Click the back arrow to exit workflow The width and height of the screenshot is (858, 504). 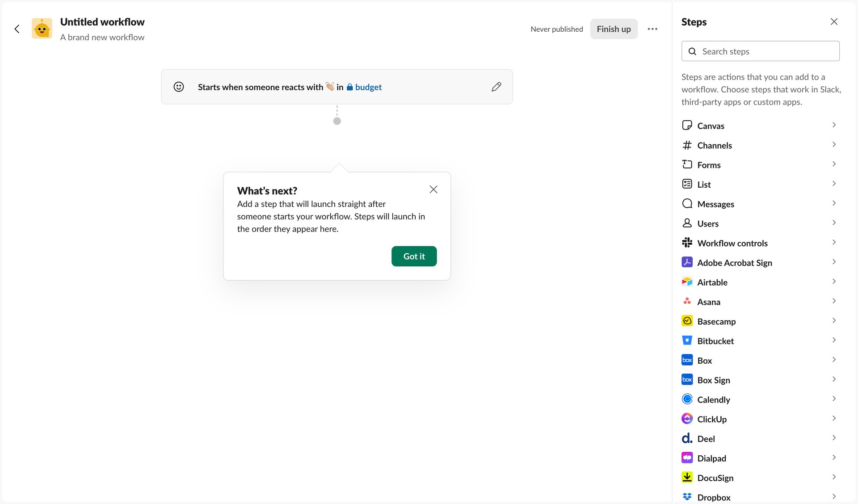17,29
